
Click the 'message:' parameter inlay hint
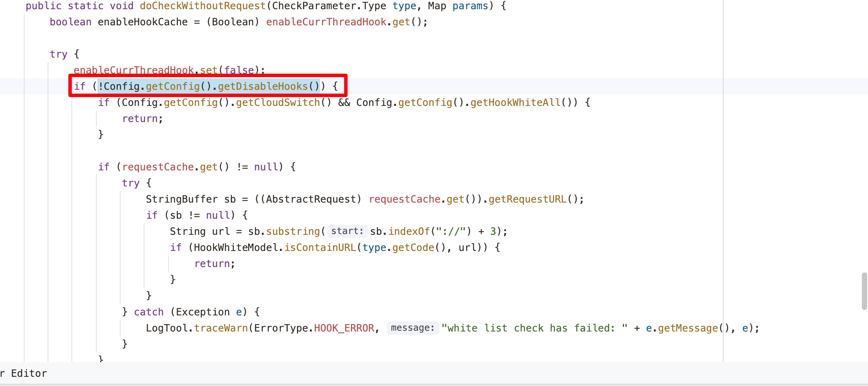click(x=412, y=328)
